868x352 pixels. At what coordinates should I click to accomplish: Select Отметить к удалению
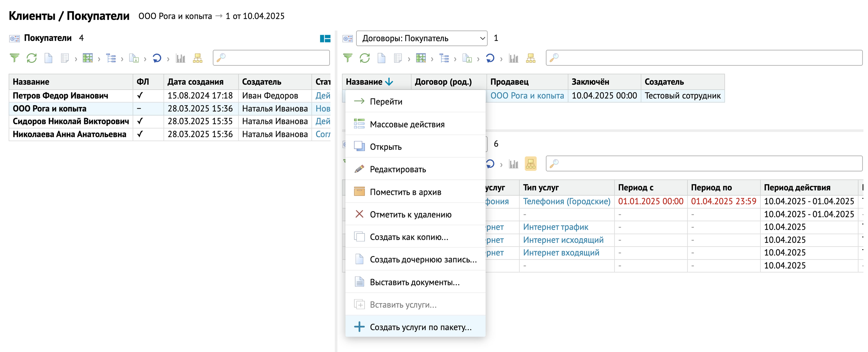point(415,214)
